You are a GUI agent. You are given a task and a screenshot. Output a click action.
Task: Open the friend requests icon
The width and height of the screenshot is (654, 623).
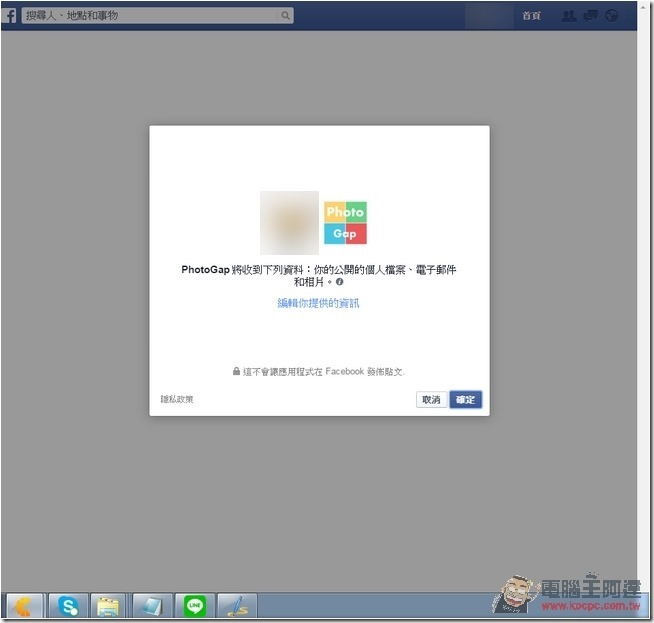coord(569,16)
